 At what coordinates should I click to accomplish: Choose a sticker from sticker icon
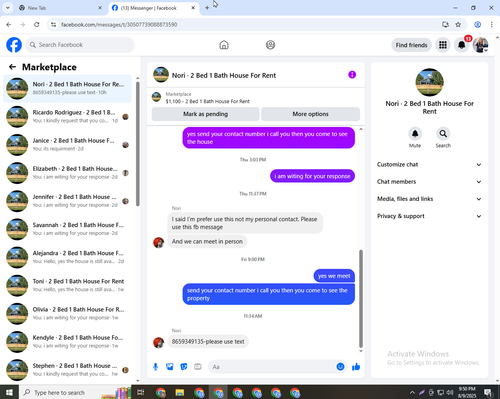click(x=184, y=367)
